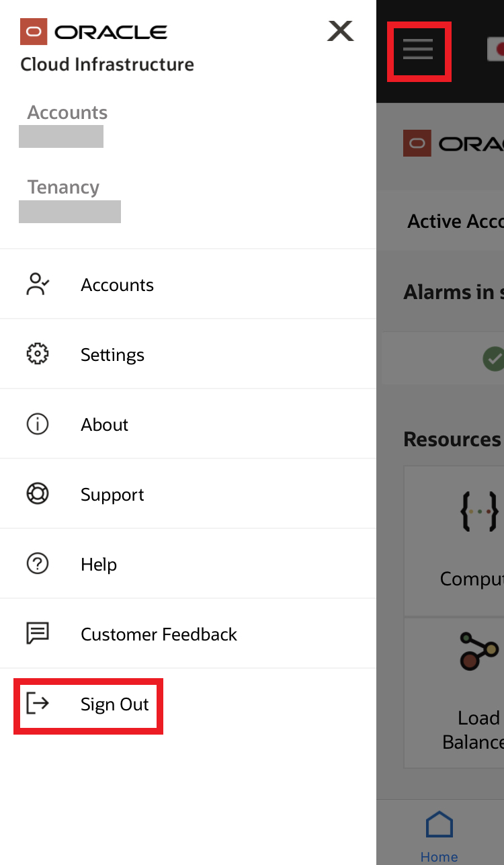The width and height of the screenshot is (504, 865).
Task: Close the side menu with X
Action: point(340,31)
